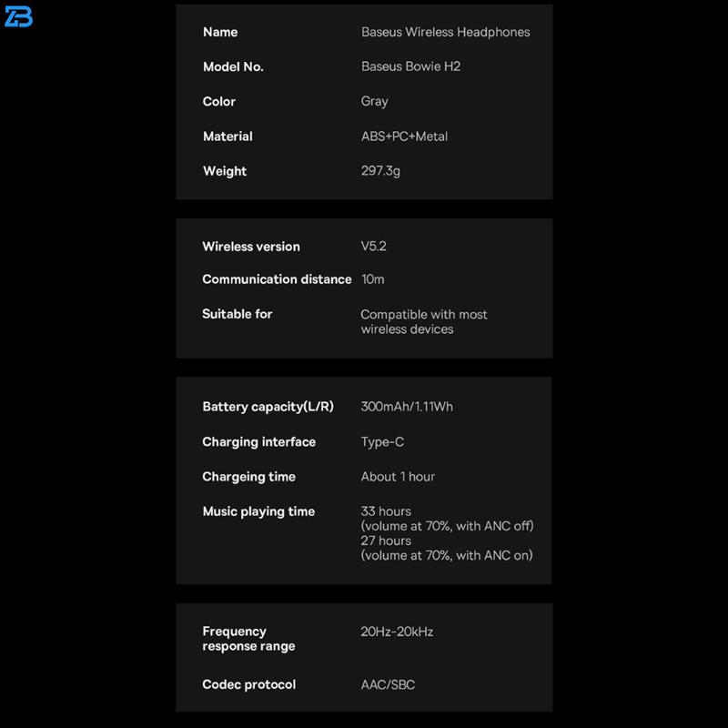
Task: Click the 'Model No.' label
Action: coord(233,66)
